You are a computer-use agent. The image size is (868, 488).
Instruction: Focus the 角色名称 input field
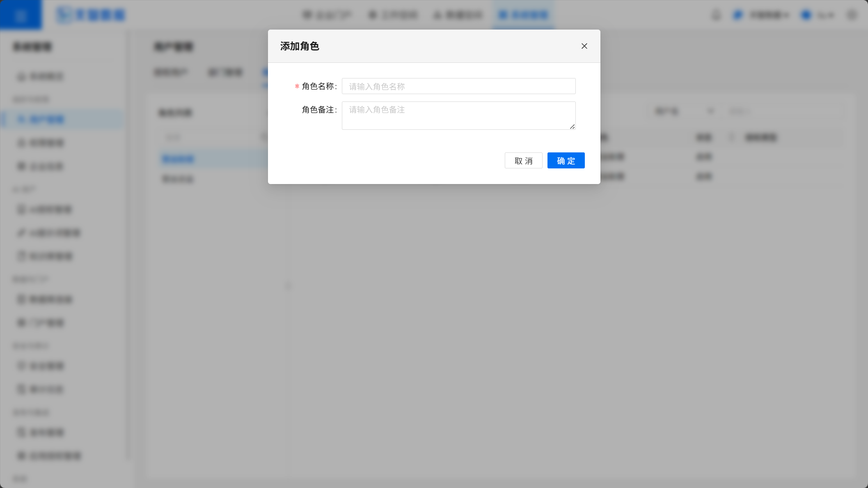(x=458, y=86)
